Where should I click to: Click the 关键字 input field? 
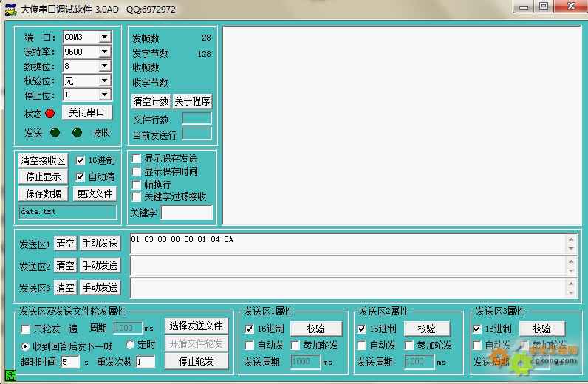(x=187, y=212)
